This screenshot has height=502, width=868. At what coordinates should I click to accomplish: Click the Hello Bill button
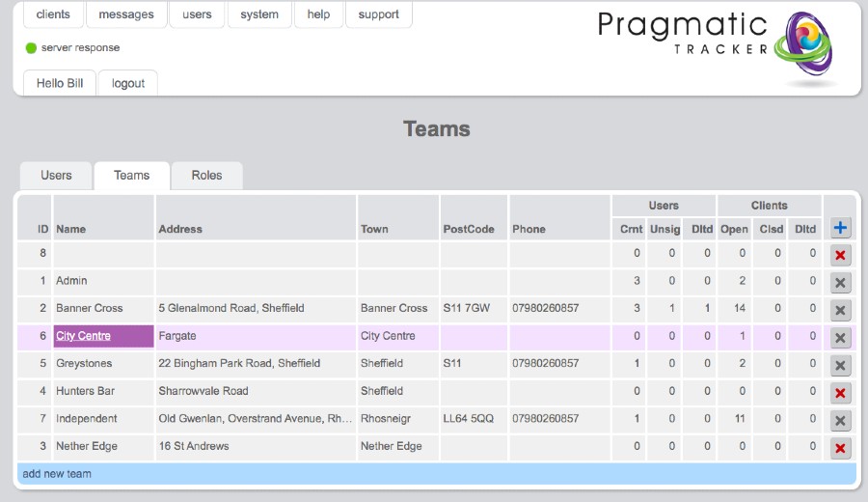60,83
